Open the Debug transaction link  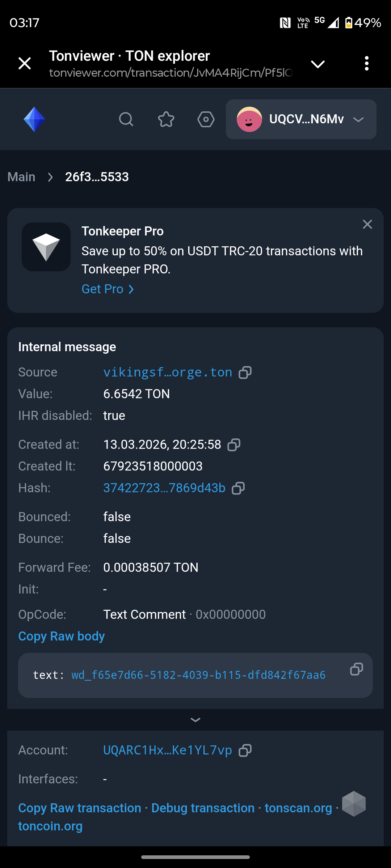tap(203, 808)
